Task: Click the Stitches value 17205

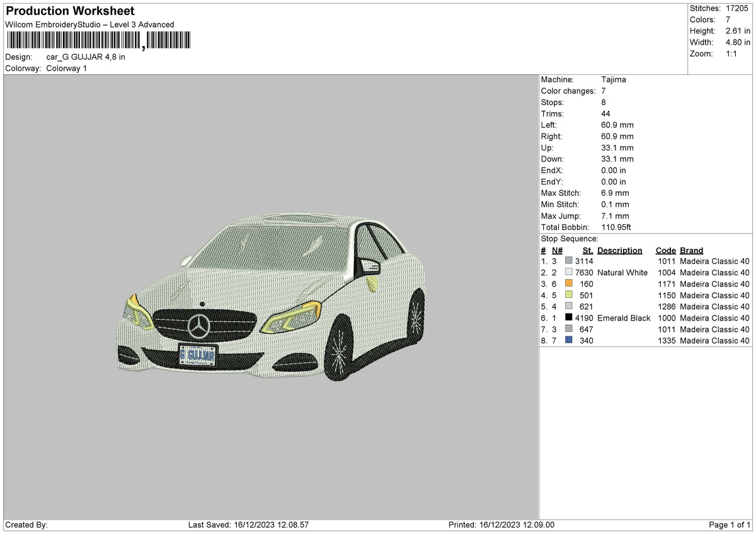Action: coord(738,8)
